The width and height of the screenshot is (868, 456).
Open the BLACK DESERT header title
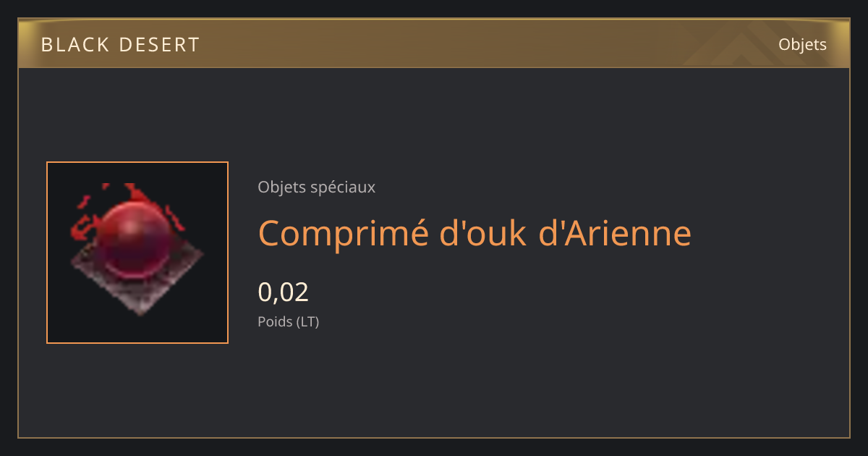[x=120, y=45]
